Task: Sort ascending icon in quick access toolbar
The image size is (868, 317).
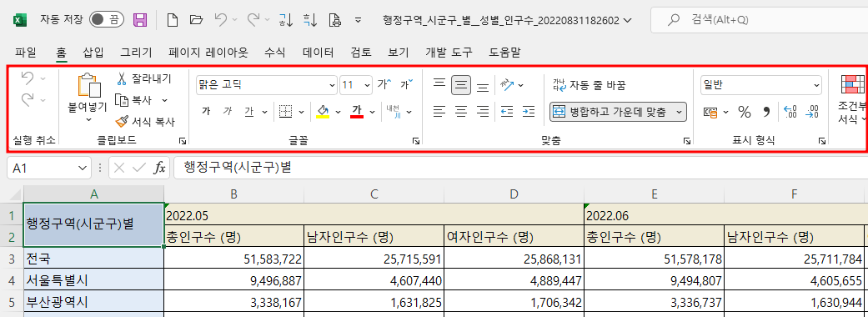Action: pyautogui.click(x=286, y=21)
